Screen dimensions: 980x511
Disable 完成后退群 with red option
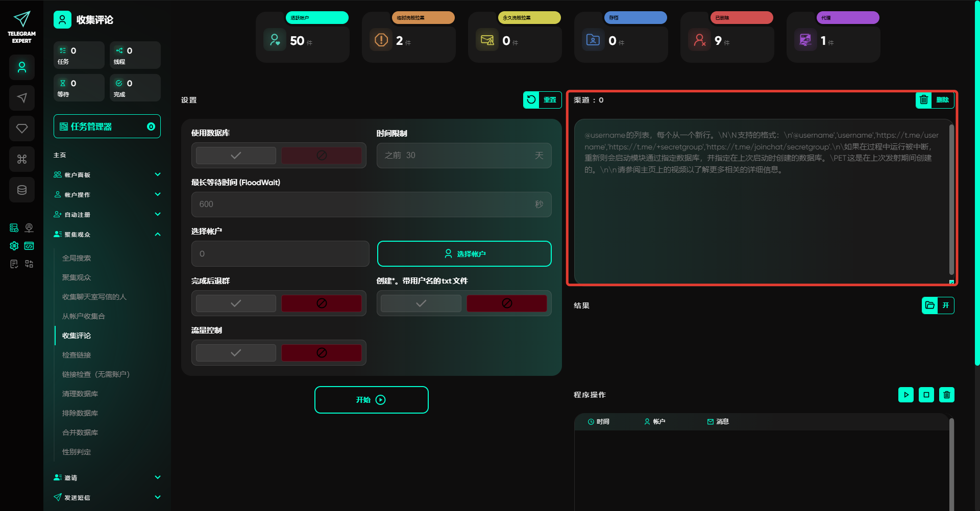click(x=322, y=303)
